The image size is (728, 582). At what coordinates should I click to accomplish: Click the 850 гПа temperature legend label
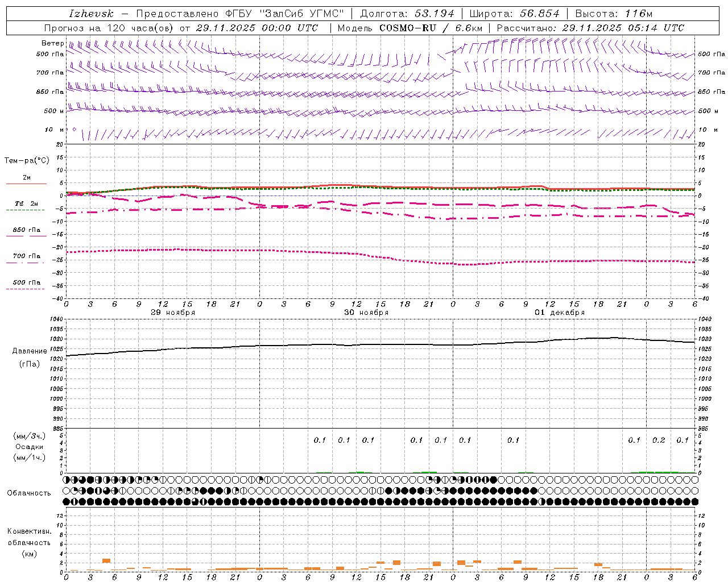(27, 230)
